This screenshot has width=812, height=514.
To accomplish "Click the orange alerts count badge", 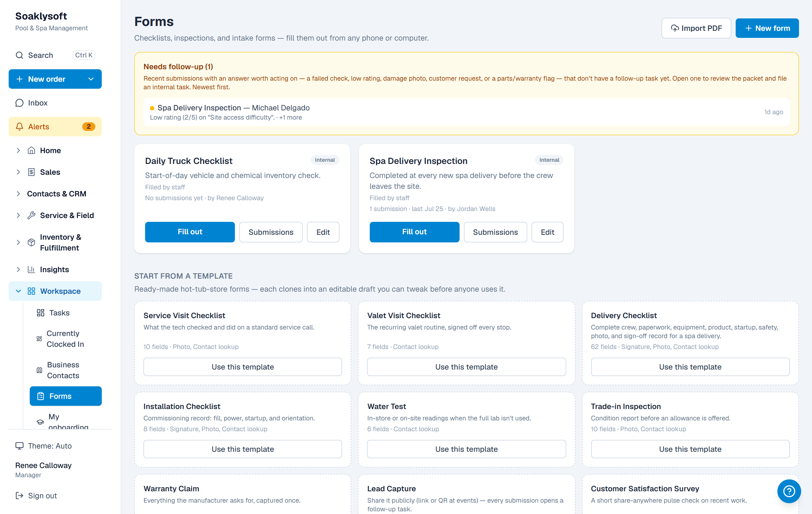I will [89, 126].
